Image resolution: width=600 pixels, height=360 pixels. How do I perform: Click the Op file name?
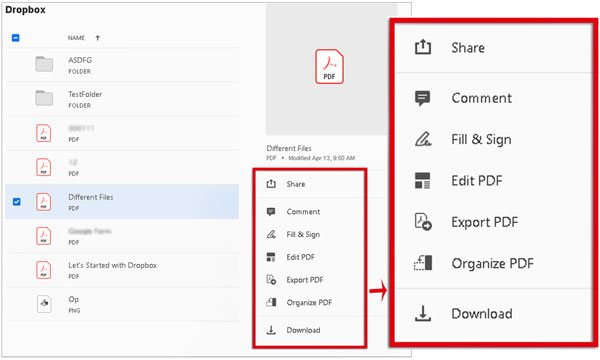click(x=73, y=300)
